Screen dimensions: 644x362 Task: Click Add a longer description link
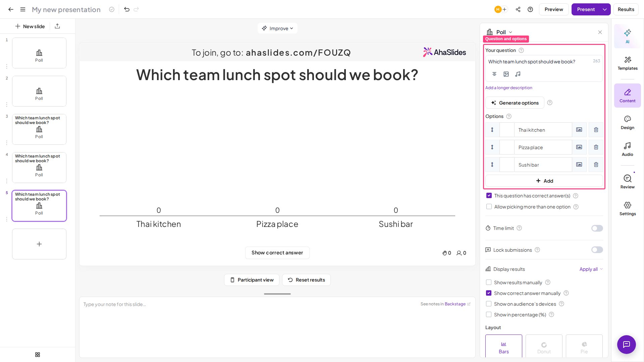(x=508, y=88)
